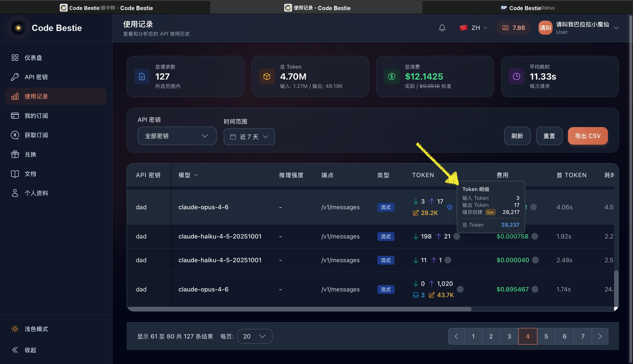
Task: Click token info icon on first claude-opus-4-6 row
Action: pyautogui.click(x=449, y=207)
